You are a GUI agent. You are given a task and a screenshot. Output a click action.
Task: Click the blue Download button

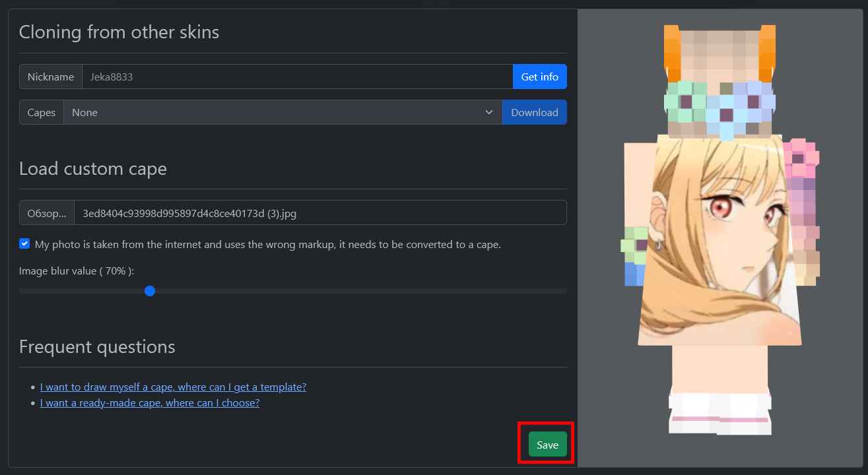[534, 112]
